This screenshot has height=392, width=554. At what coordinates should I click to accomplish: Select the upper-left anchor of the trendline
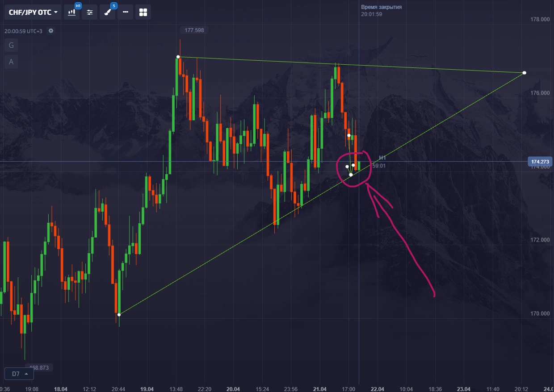pos(178,57)
